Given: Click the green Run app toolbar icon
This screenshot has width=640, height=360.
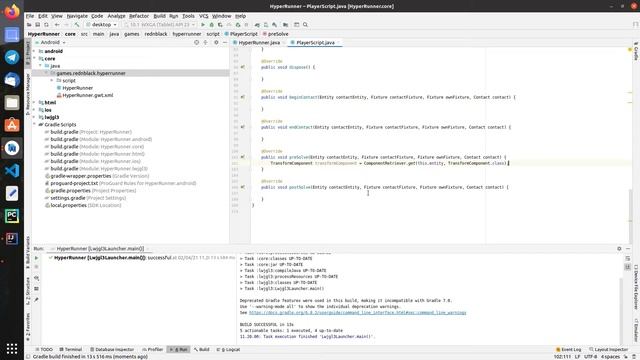Looking at the screenshot, I should [x=203, y=24].
